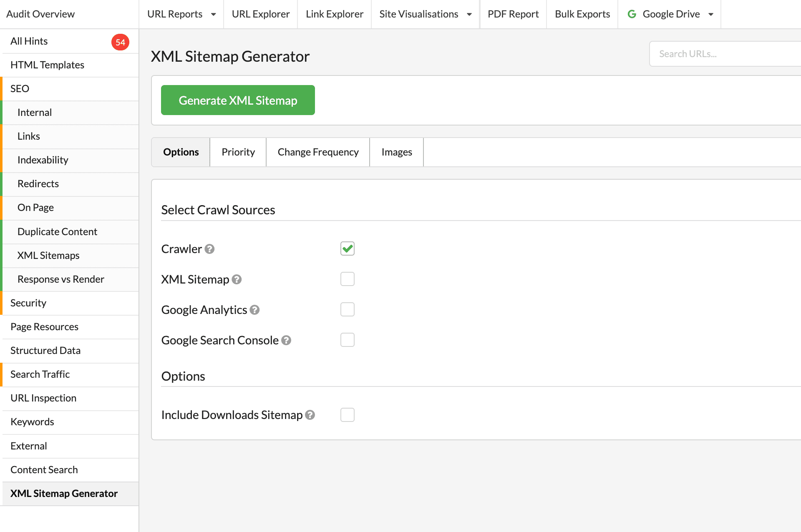Open Audit Overview
Screen dimensions: 801x532
[x=40, y=14]
